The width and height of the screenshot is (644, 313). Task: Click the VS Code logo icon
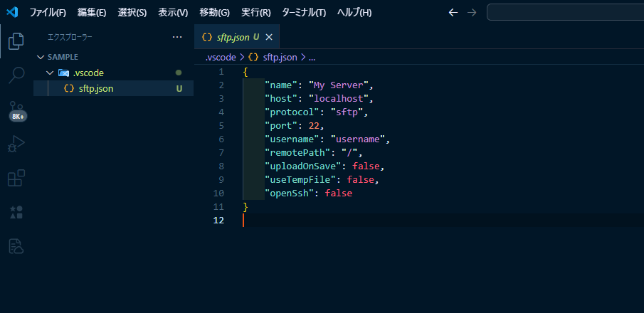click(x=12, y=12)
